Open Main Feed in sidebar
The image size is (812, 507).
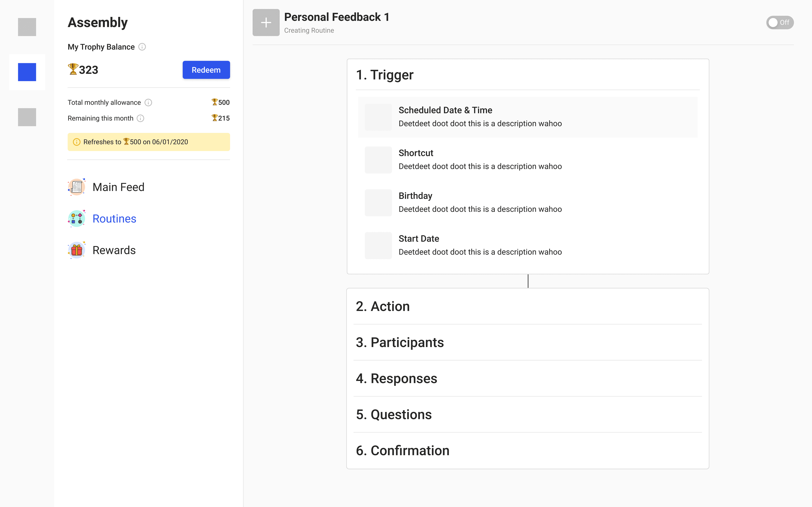pos(118,187)
